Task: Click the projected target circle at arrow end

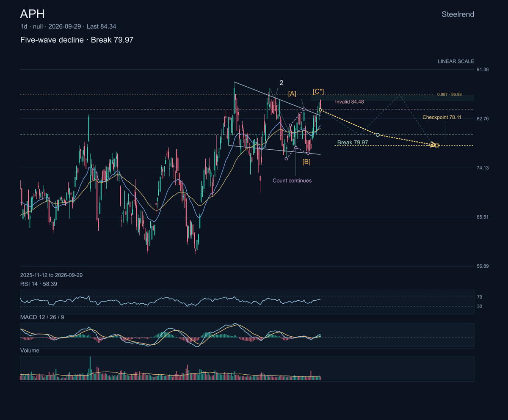Action: click(437, 145)
